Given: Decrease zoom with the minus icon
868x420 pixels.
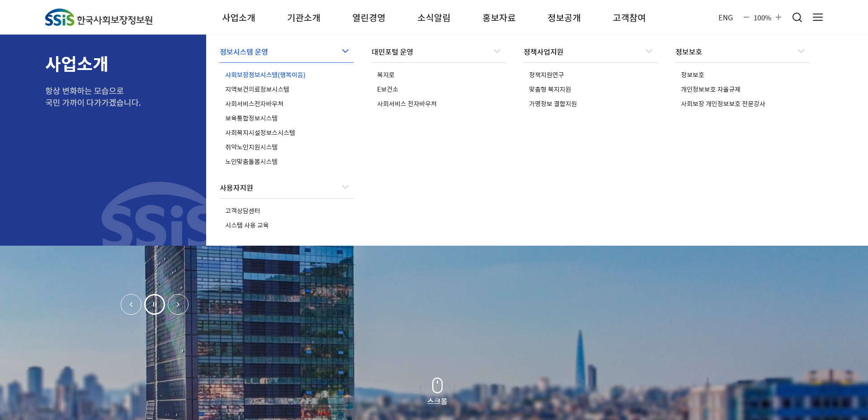Looking at the screenshot, I should point(746,17).
